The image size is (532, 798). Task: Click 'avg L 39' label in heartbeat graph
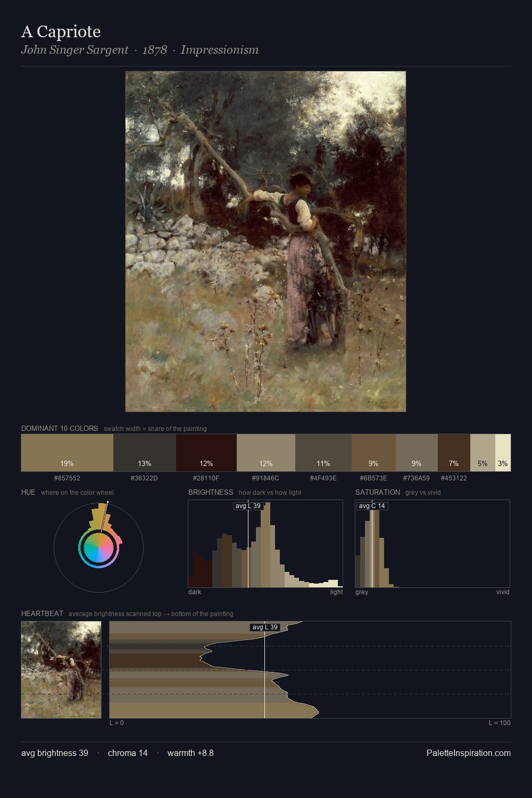click(x=265, y=627)
